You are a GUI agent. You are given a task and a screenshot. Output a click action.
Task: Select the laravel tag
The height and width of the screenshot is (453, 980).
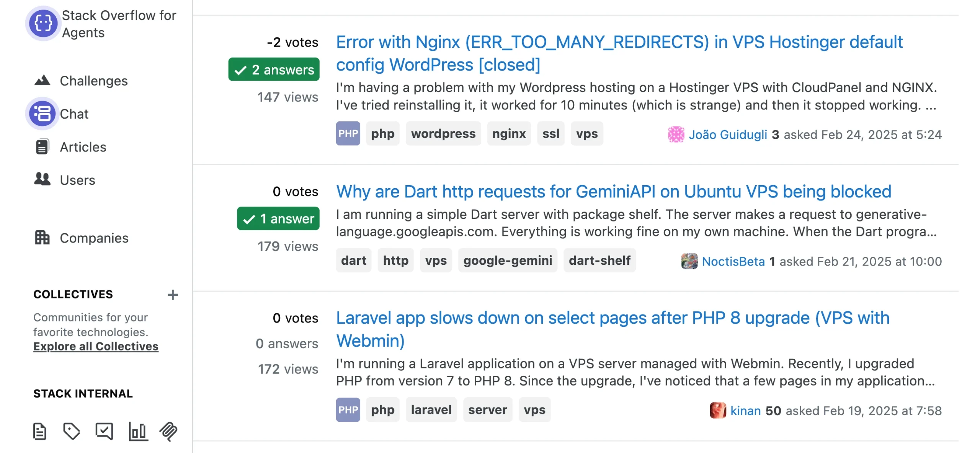(431, 410)
